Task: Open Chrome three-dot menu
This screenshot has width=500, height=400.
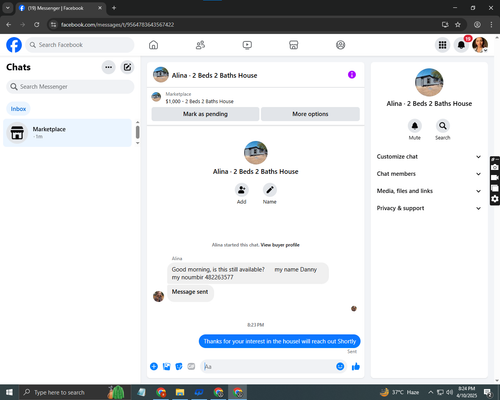Action: tap(491, 25)
